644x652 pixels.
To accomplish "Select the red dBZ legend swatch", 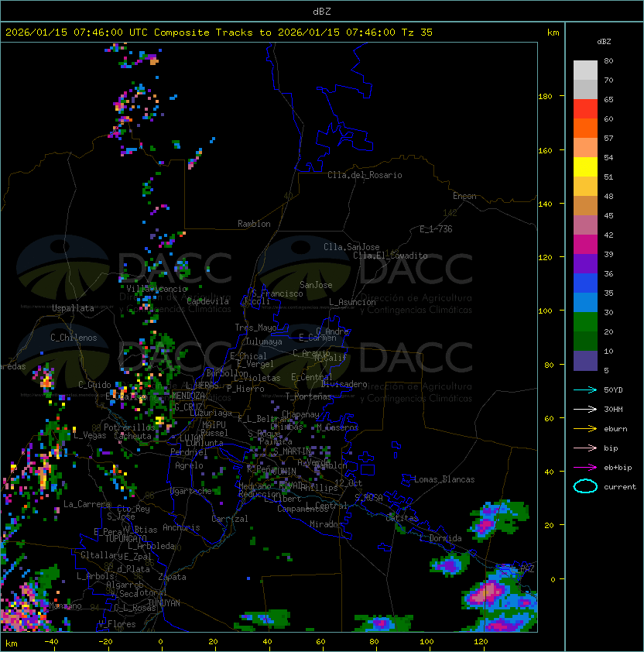I will [585, 109].
